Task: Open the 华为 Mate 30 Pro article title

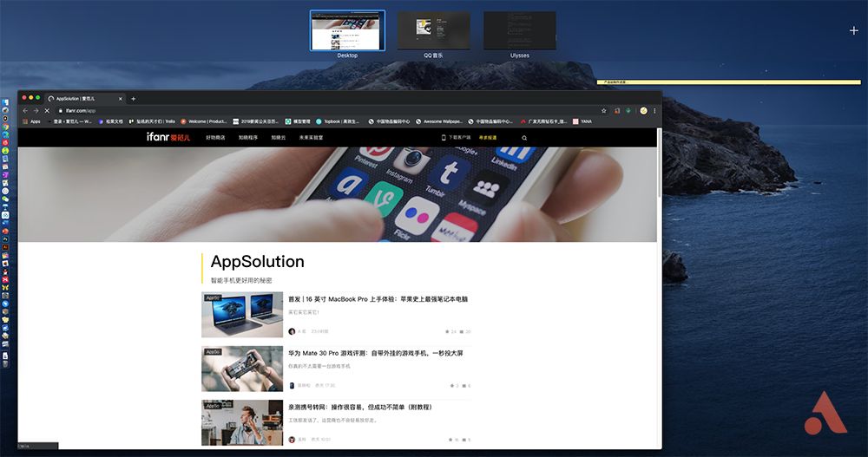Action: pos(375,353)
